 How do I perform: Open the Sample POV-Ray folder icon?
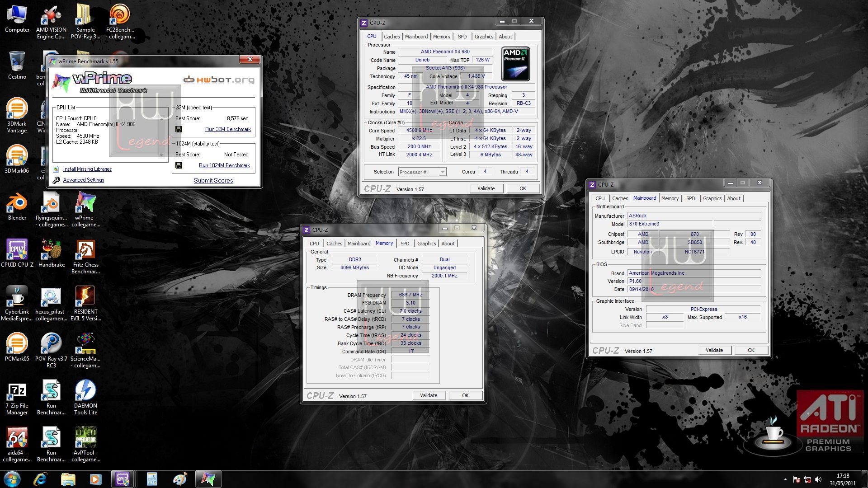(85, 22)
